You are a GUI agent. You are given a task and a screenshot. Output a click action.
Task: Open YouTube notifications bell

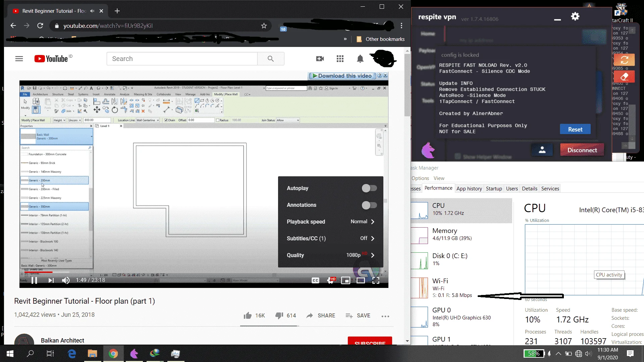360,59
